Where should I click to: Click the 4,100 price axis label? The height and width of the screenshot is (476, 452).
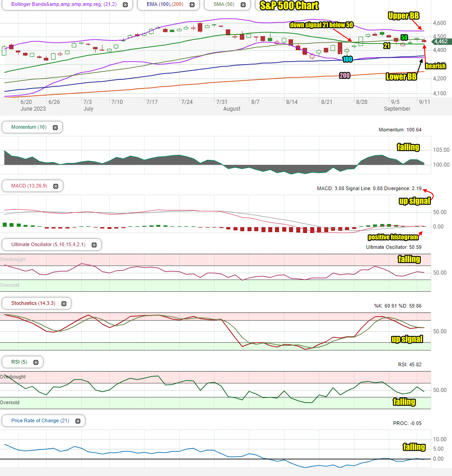[x=439, y=93]
